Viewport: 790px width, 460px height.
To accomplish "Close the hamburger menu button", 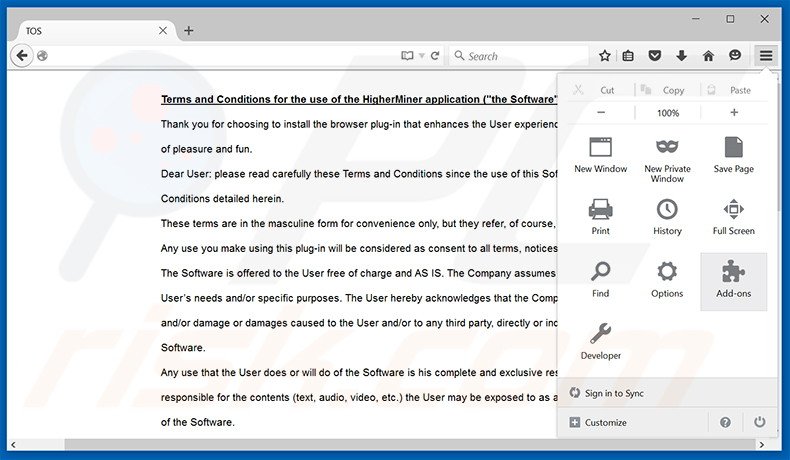I will pyautogui.click(x=766, y=55).
